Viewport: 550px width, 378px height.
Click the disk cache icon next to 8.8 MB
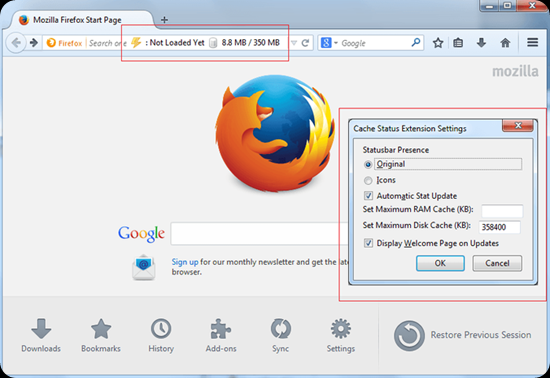(213, 43)
